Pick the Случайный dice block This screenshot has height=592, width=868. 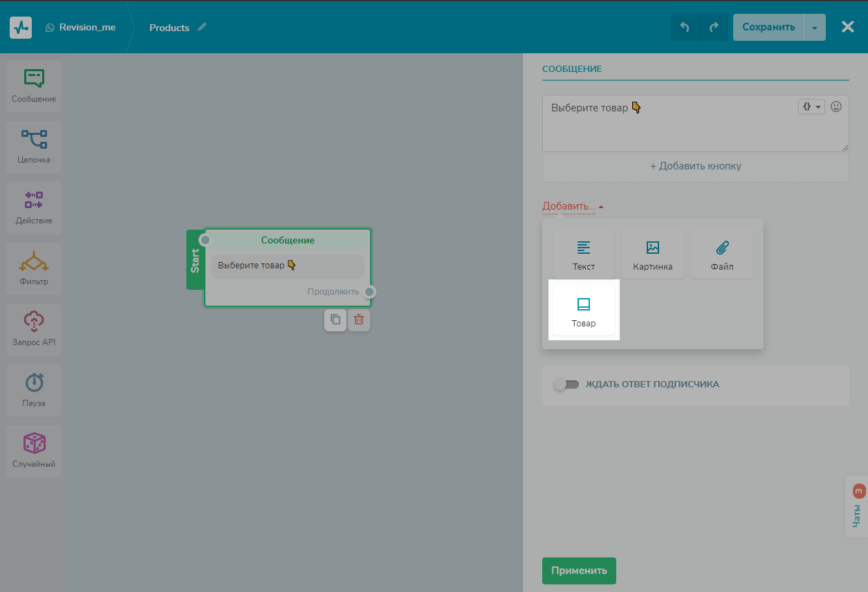(x=34, y=451)
